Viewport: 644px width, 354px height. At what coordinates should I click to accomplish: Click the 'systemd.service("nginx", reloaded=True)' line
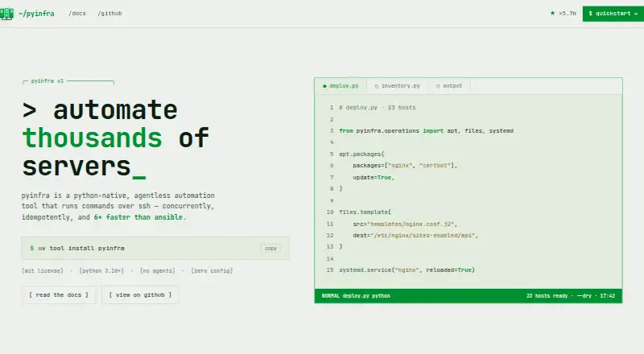point(407,270)
